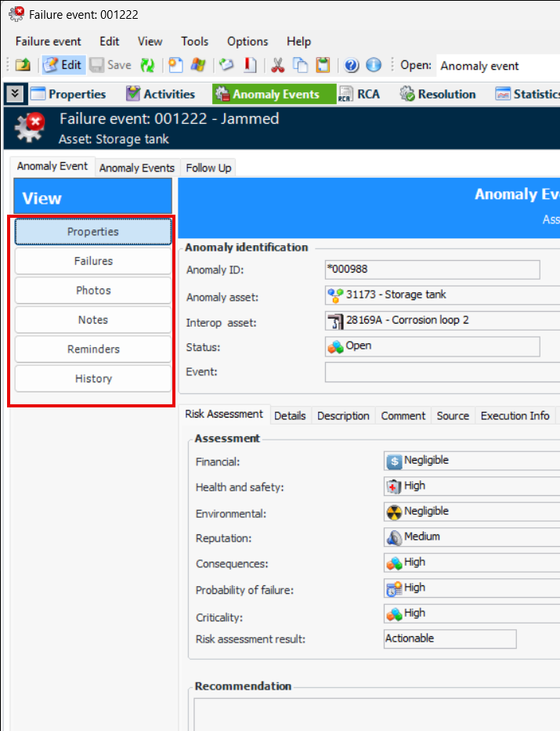Screen dimensions: 560x731
Task: Select the Anomaly Event sub-tab
Action: coord(52,166)
